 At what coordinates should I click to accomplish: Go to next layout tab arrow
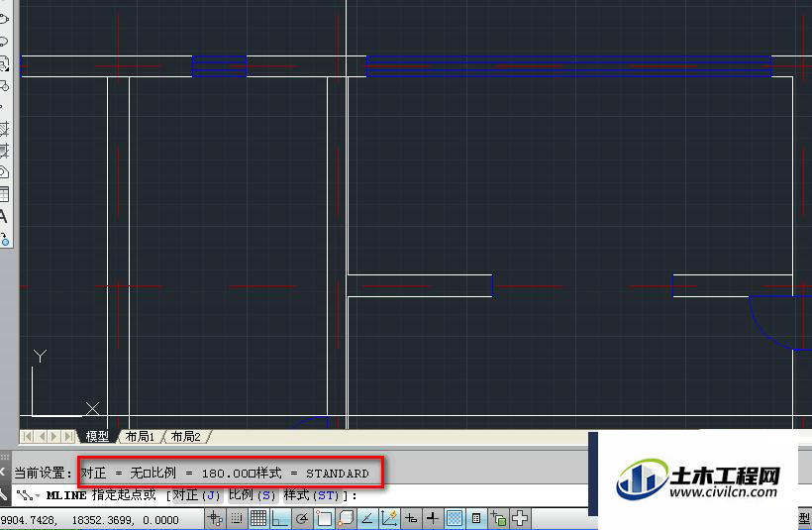pyautogui.click(x=54, y=436)
